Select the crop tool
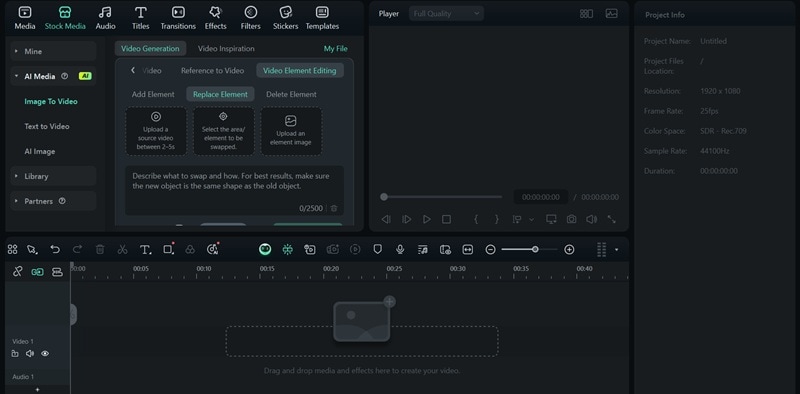The width and height of the screenshot is (800, 394). click(x=168, y=249)
